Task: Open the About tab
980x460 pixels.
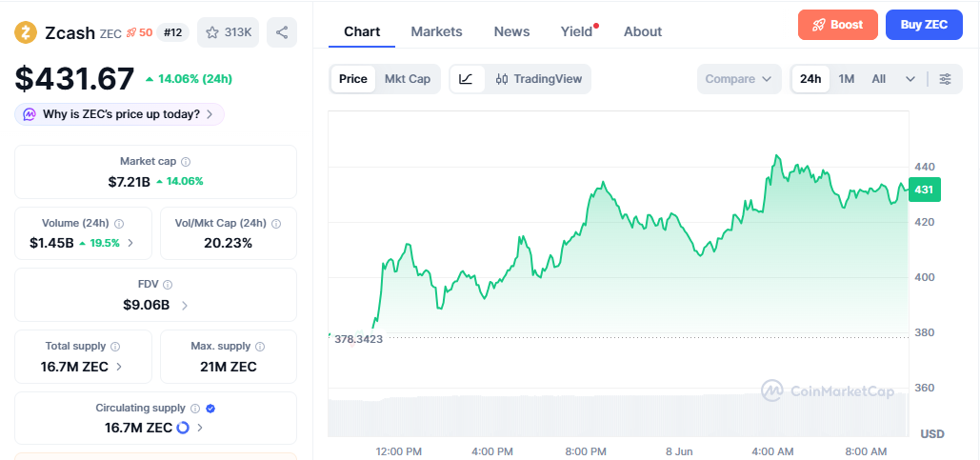Action: pos(643,31)
